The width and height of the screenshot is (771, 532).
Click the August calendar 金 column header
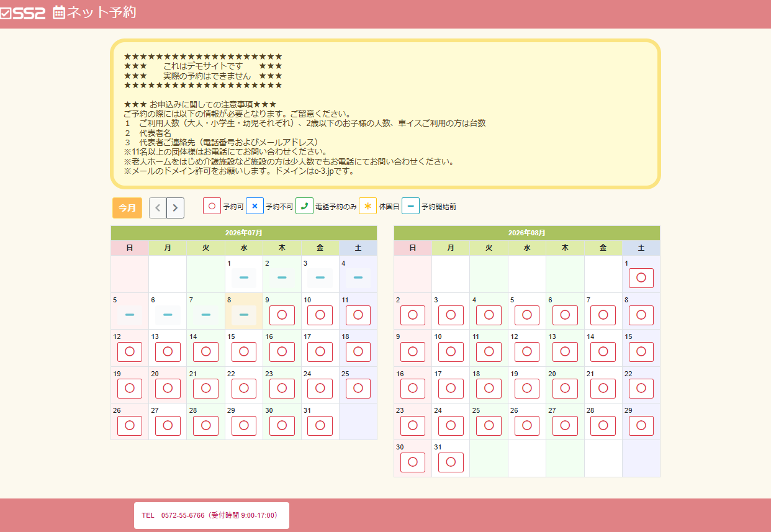(603, 248)
